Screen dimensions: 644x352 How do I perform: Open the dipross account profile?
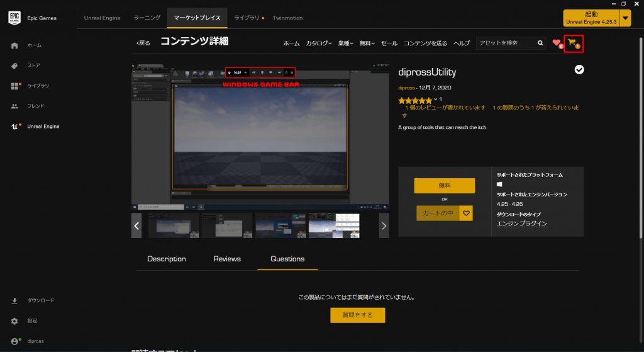point(28,341)
